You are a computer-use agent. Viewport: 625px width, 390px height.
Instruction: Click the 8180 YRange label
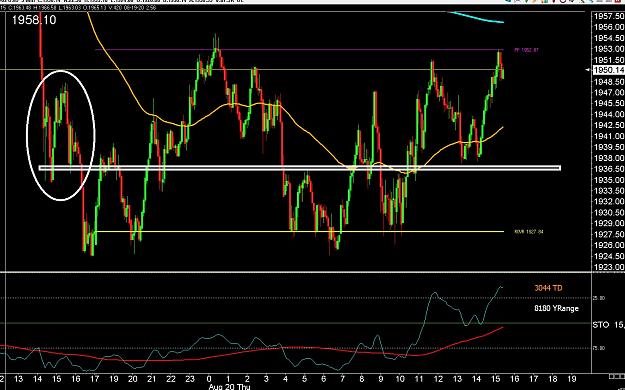tap(556, 308)
